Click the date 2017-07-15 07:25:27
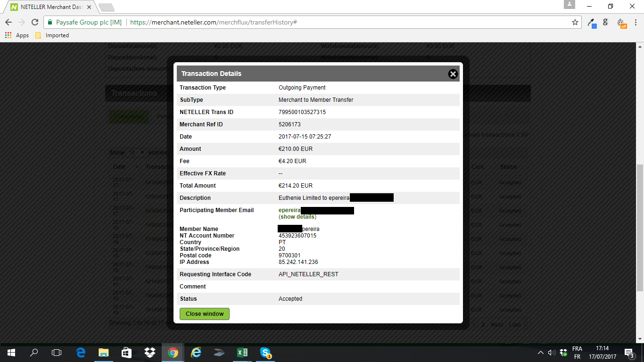Screen dimensions: 644x362 tap(305, 137)
